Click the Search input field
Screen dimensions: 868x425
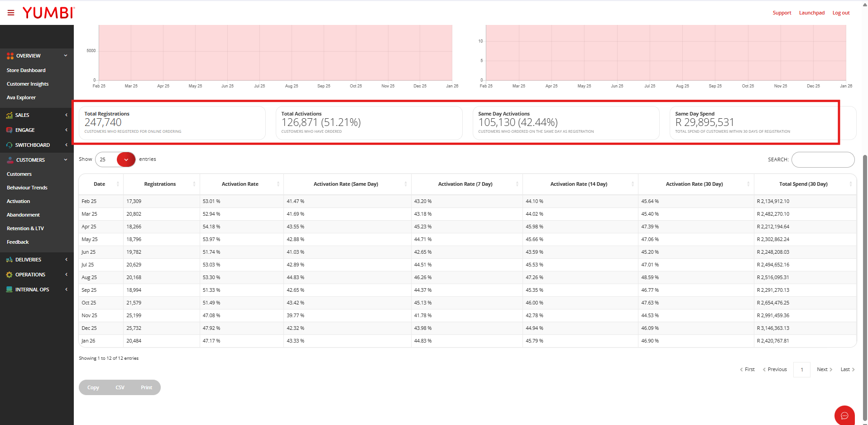822,159
